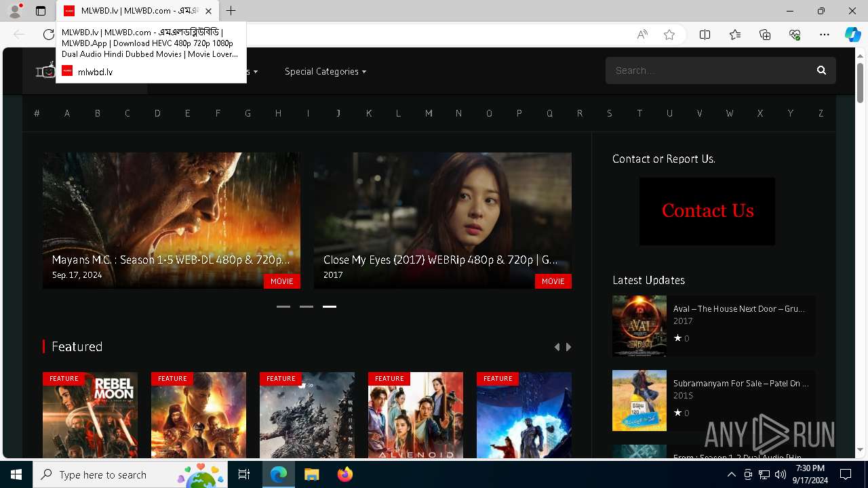Filter titles by letter K

pyautogui.click(x=369, y=113)
